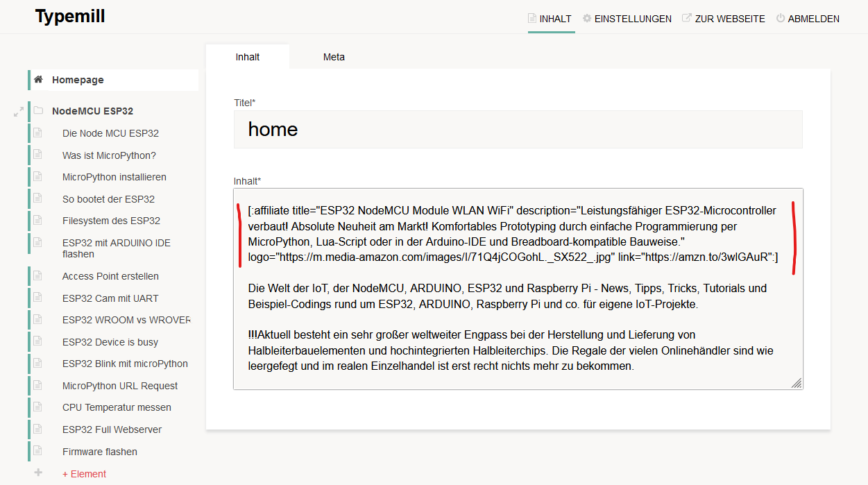868x485 pixels.
Task: Click the document icon beside Die Node MCU ESP32
Action: pyautogui.click(x=38, y=133)
